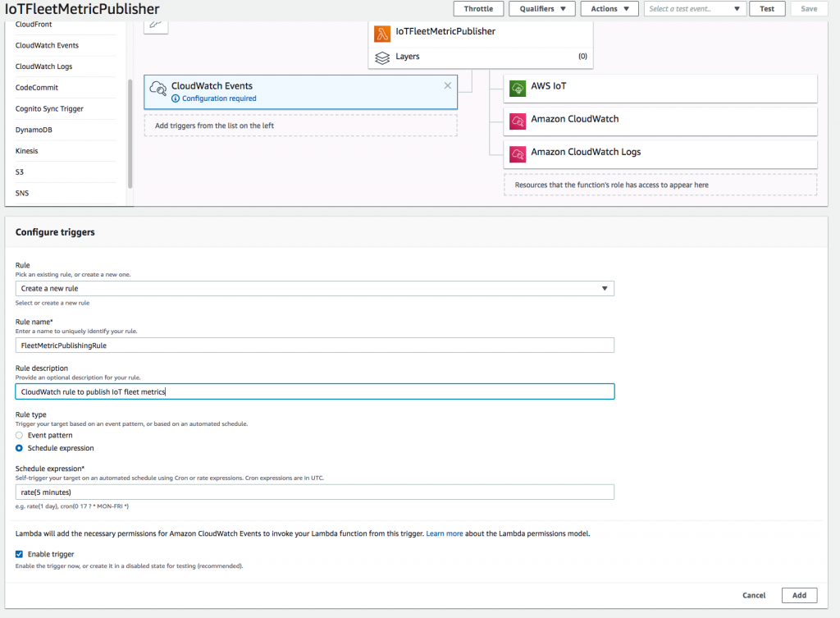Click the trigger list vertical scrollbar
Viewport: 840px width, 618px height.
point(130,134)
